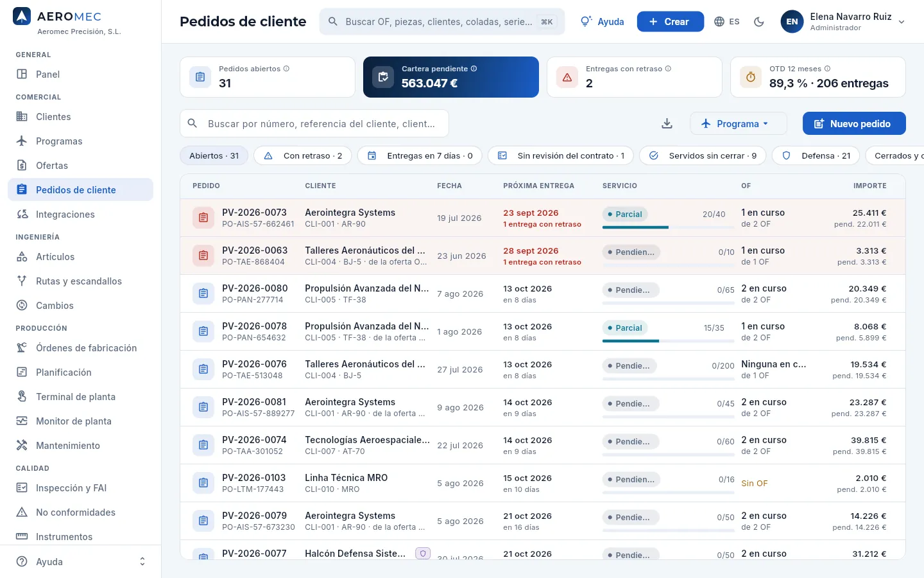The height and width of the screenshot is (578, 924).
Task: Click the global search field in the header
Action: [442, 22]
